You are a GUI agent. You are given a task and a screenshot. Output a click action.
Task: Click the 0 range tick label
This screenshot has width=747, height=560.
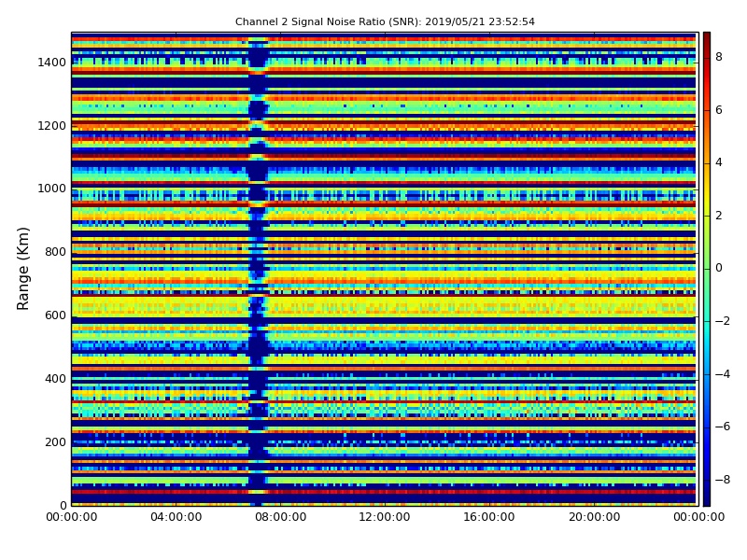pos(63,505)
